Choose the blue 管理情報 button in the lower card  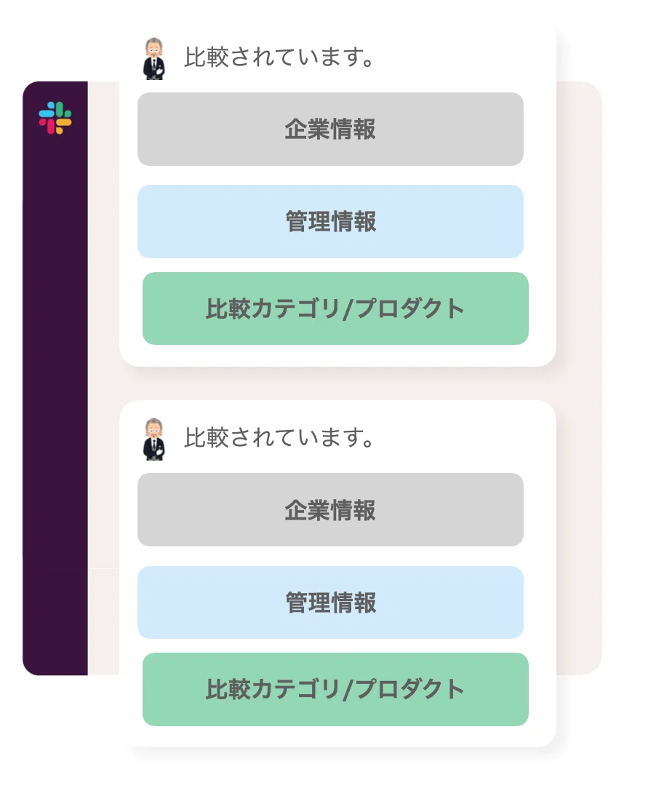330,602
